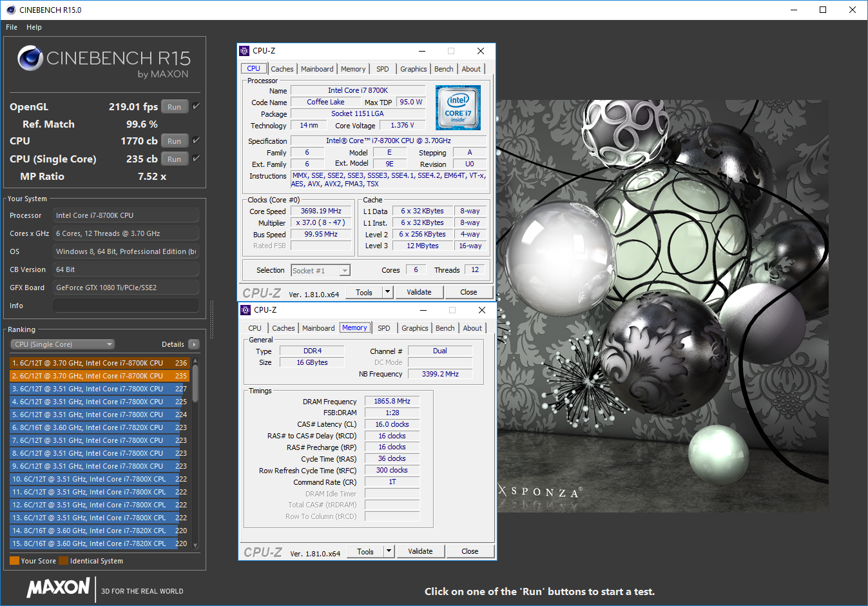Open the CPU (Single Core) ranking dropdown
The image size is (868, 606).
pos(63,344)
